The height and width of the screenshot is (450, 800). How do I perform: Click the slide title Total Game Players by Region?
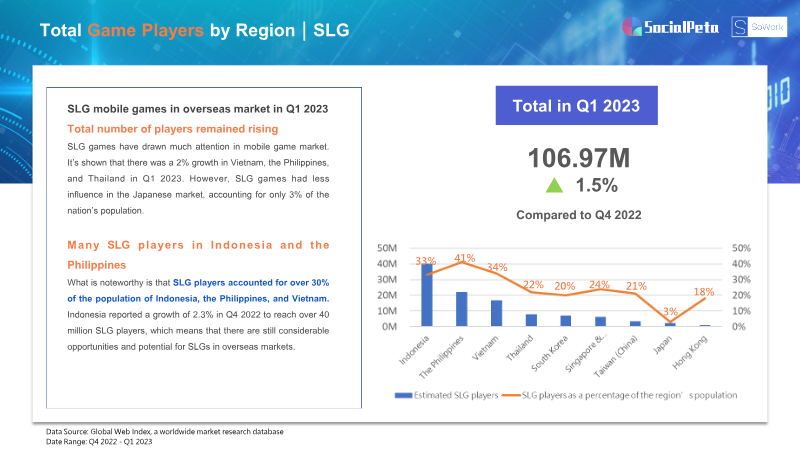click(x=194, y=30)
